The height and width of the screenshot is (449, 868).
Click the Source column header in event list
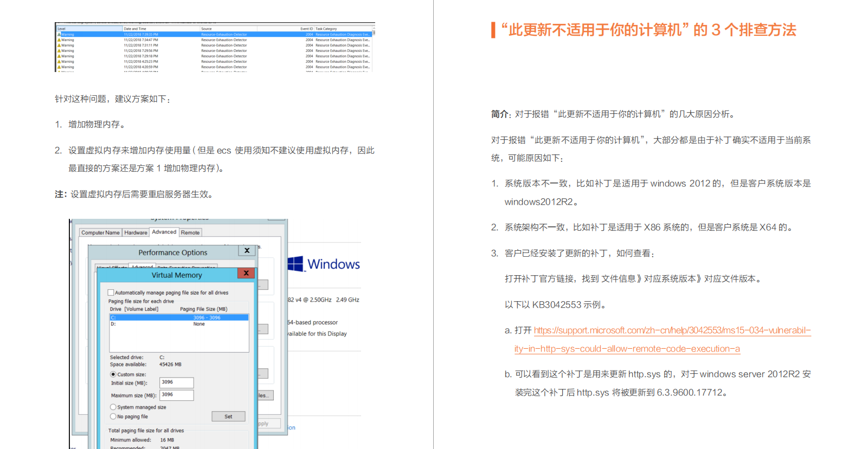(x=228, y=29)
